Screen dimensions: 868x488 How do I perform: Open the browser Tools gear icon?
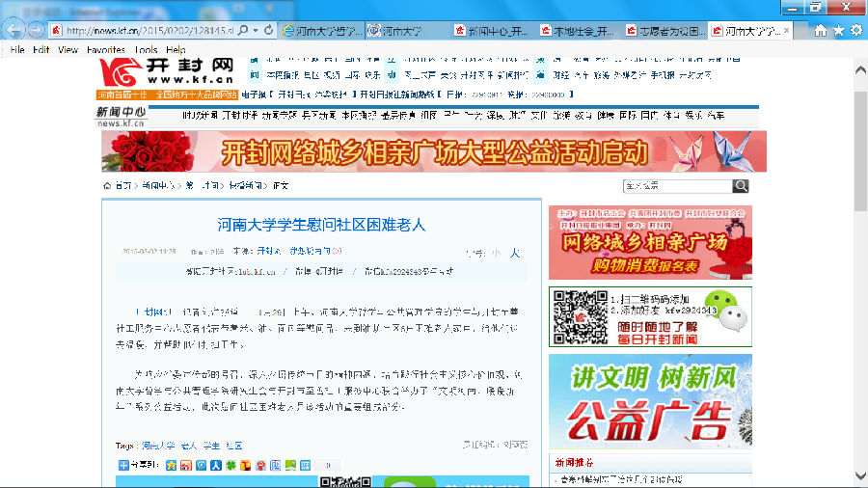point(854,30)
